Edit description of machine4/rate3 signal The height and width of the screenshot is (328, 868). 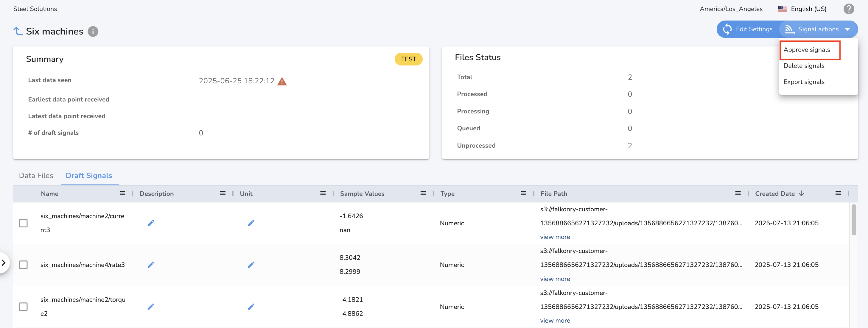click(x=151, y=265)
